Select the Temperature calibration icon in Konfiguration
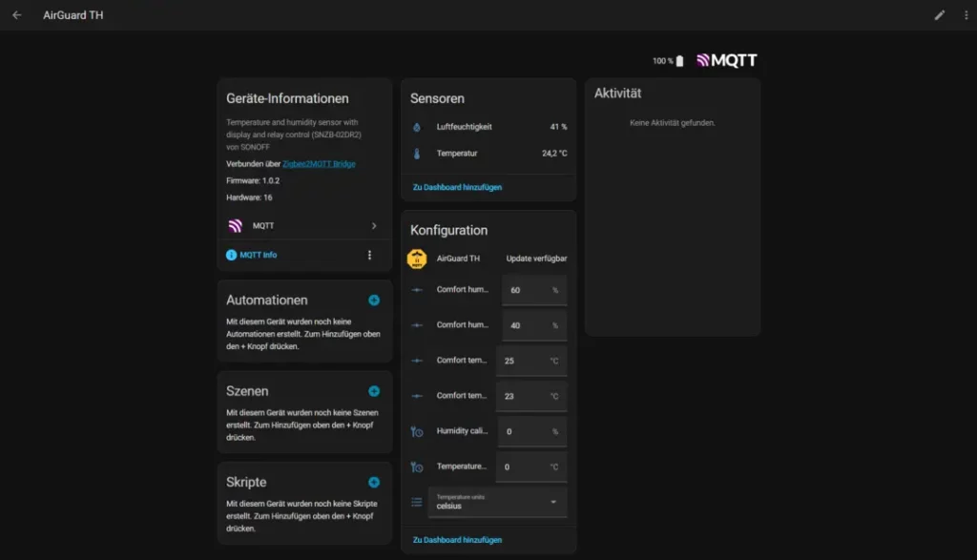The width and height of the screenshot is (977, 560). click(x=417, y=467)
